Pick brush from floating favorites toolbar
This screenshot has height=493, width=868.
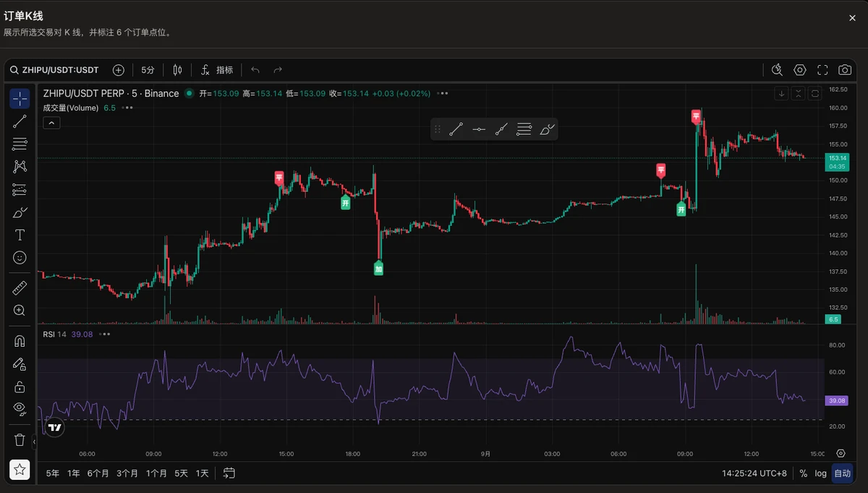point(548,130)
